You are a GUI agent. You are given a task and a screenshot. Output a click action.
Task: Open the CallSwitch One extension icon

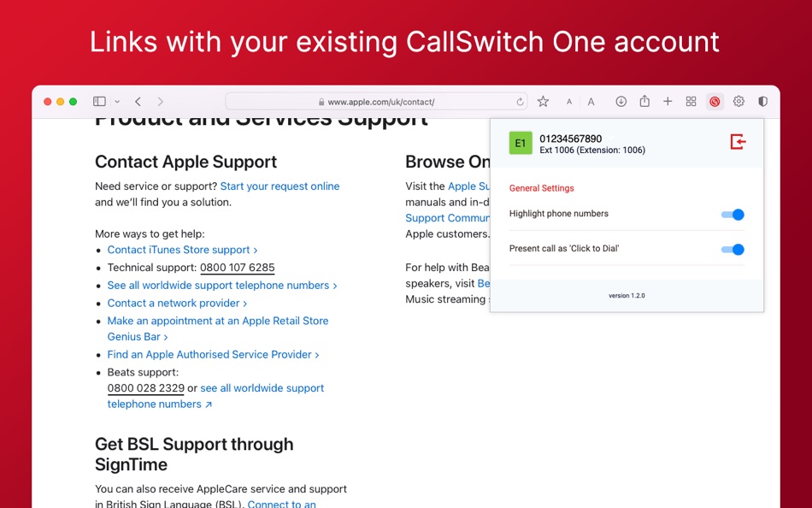coord(715,102)
